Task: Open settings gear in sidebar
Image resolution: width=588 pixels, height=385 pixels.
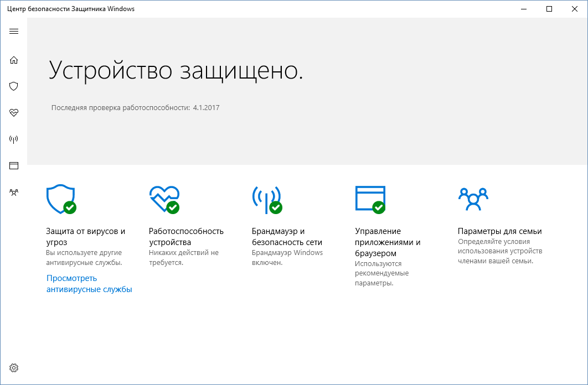Action: coord(14,368)
